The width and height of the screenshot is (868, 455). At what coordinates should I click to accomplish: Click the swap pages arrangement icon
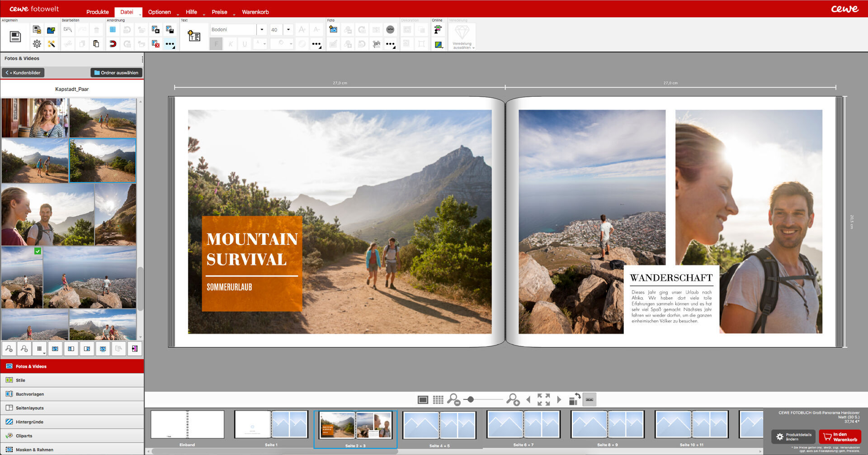tap(574, 399)
